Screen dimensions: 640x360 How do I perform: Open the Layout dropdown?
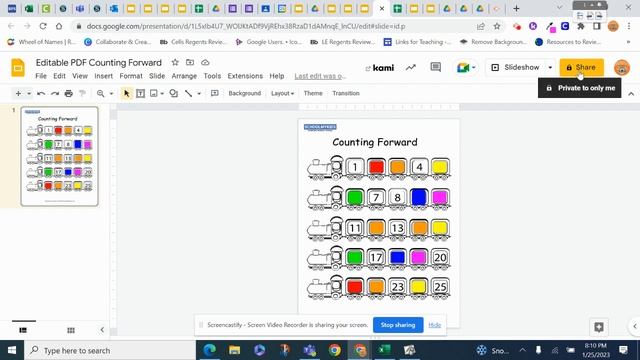282,93
